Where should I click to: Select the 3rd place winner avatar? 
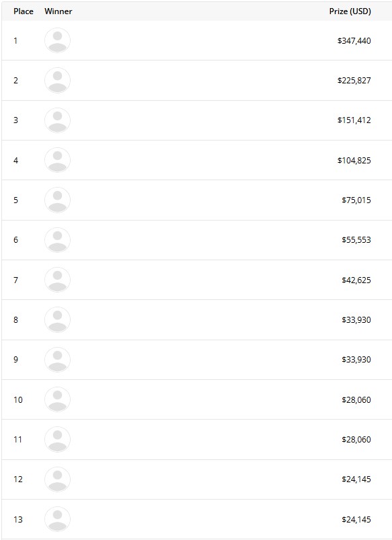58,120
